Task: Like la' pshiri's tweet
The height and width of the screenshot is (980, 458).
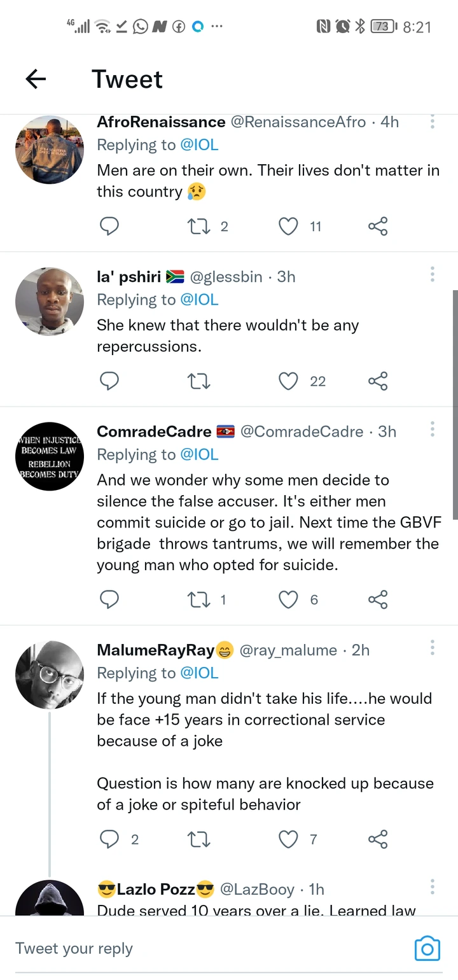Action: (289, 381)
